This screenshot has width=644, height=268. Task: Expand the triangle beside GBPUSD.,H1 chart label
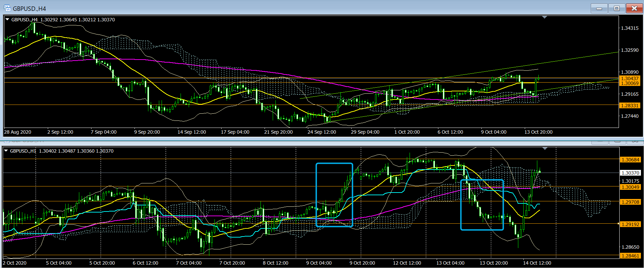point(6,151)
